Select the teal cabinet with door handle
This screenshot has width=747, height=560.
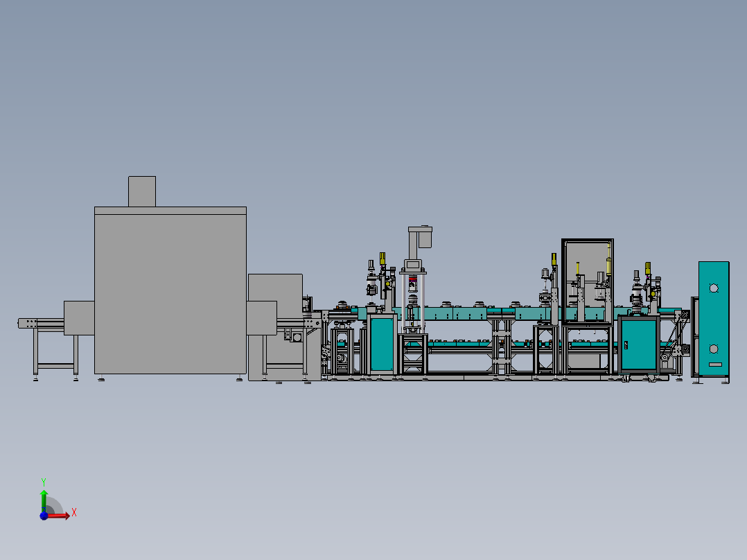639,344
